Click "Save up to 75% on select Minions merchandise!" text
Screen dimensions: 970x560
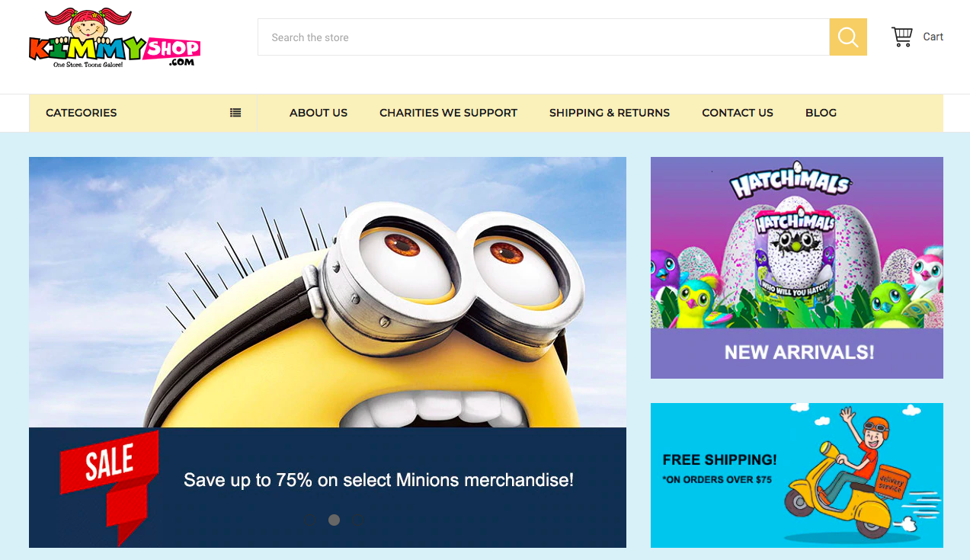tap(379, 480)
